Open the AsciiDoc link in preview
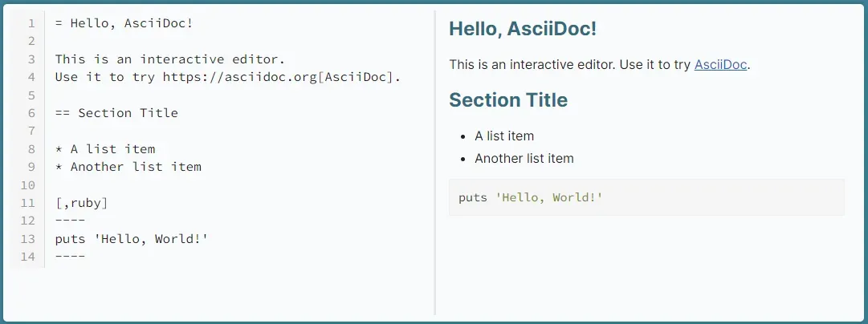This screenshot has height=324, width=868. coord(720,65)
